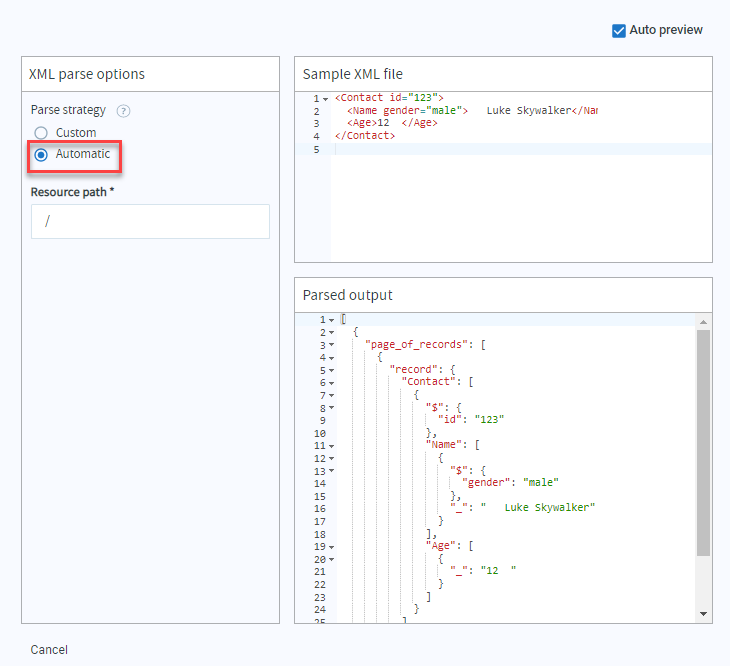This screenshot has width=730, height=667.
Task: Collapse the $ fold arrow on line 13
Action: (x=331, y=471)
